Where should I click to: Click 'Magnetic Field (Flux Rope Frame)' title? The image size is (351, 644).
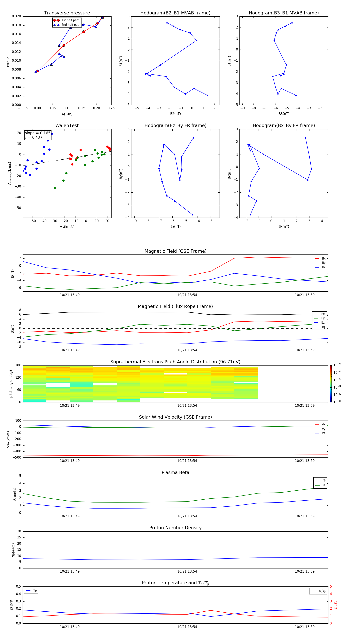[x=175, y=307]
